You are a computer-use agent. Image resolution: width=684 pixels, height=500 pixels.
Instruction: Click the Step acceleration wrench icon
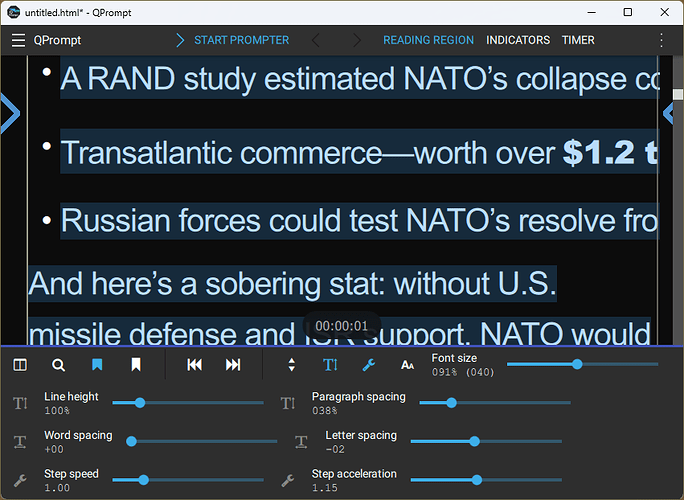(x=287, y=480)
